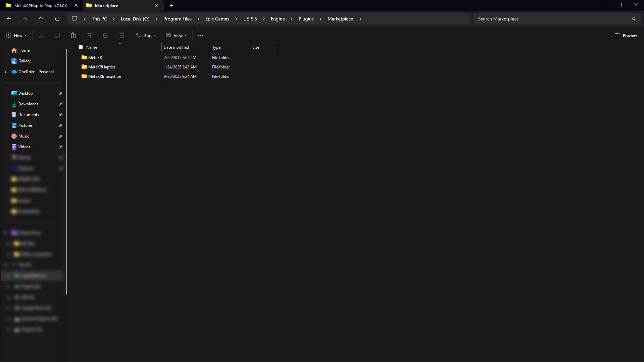The width and height of the screenshot is (644, 362).
Task: Select the MetaXRInteraction folder
Action: 178,76
